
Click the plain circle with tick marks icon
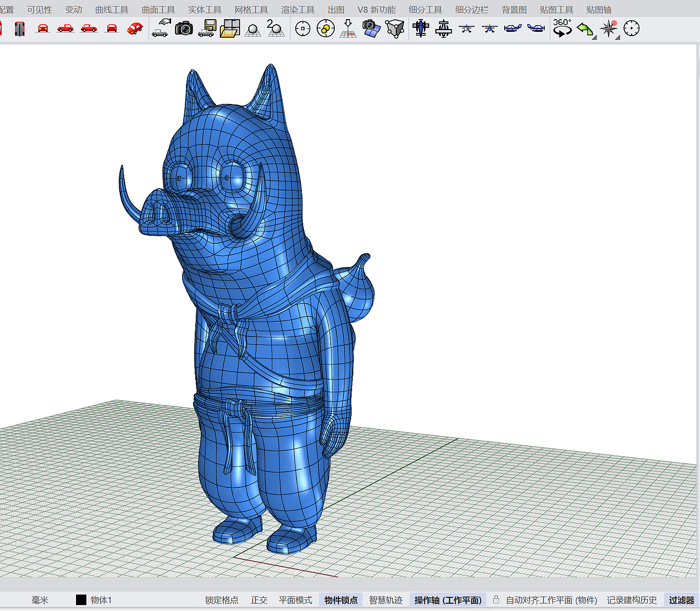[x=632, y=28]
